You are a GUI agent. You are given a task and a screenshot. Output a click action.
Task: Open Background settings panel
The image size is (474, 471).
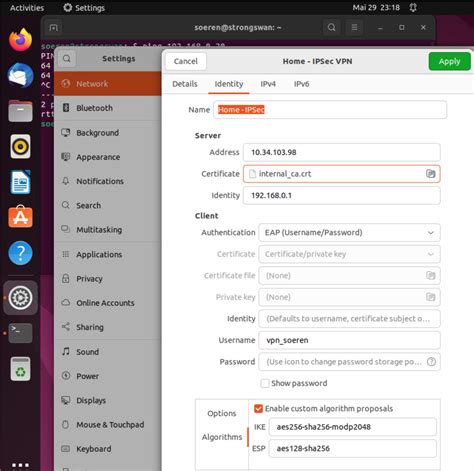pos(108,133)
